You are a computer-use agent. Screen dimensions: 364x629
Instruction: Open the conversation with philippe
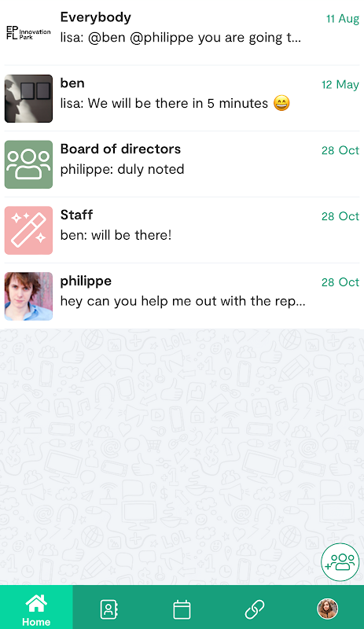click(x=182, y=296)
